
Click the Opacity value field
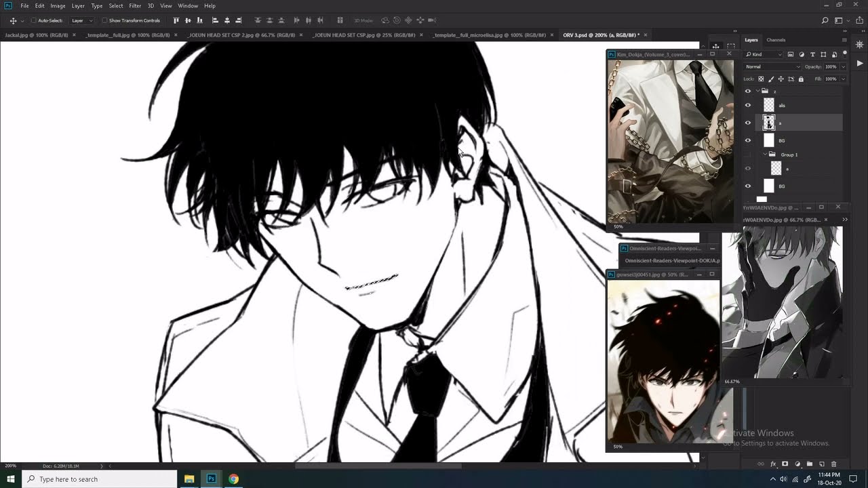point(831,66)
